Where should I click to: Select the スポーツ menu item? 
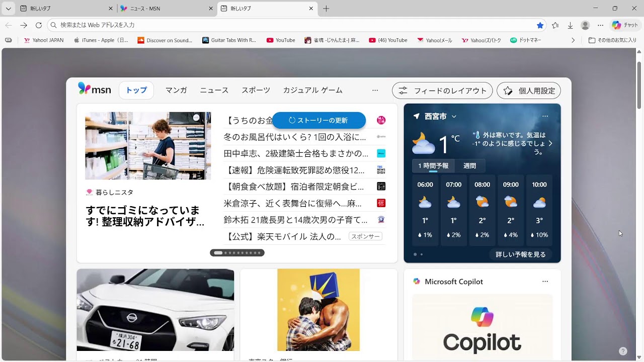(256, 90)
